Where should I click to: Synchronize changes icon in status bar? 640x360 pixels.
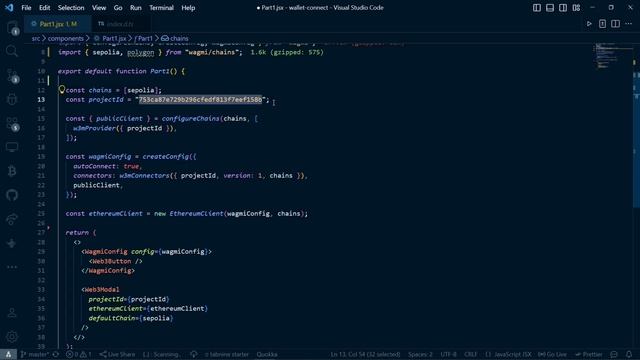tap(56, 355)
